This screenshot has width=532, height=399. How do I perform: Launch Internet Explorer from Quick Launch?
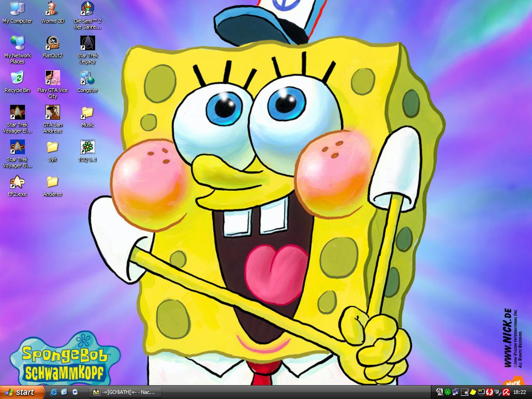click(x=54, y=392)
